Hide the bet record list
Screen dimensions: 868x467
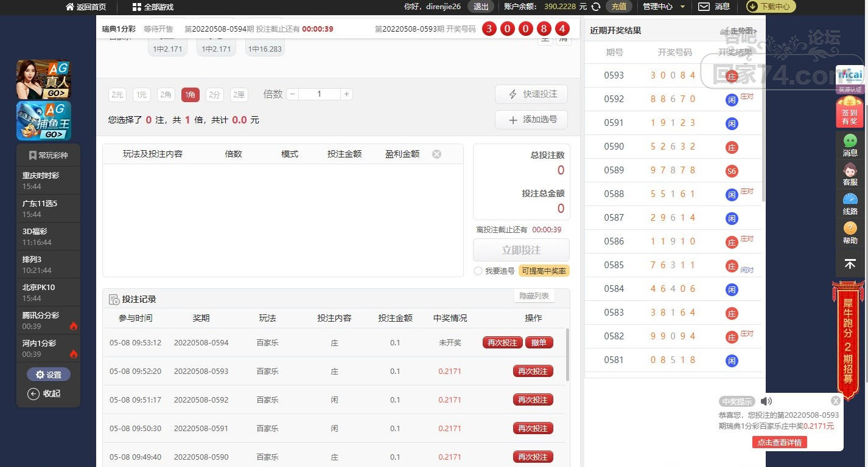click(534, 296)
